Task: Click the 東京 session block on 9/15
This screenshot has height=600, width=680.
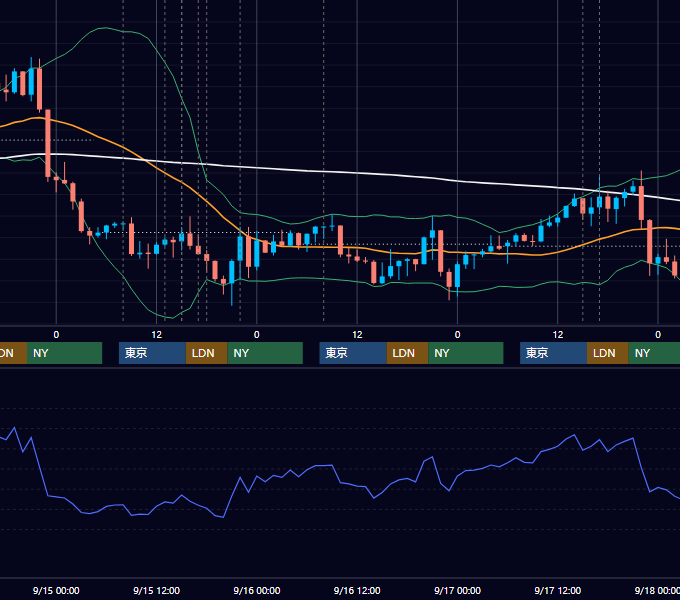Action: (152, 353)
